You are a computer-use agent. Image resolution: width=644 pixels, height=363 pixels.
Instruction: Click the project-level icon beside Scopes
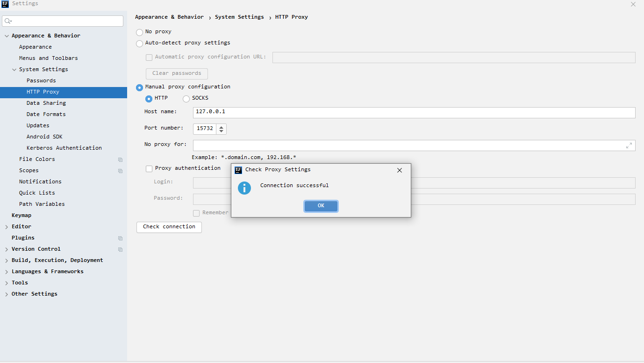tap(121, 171)
